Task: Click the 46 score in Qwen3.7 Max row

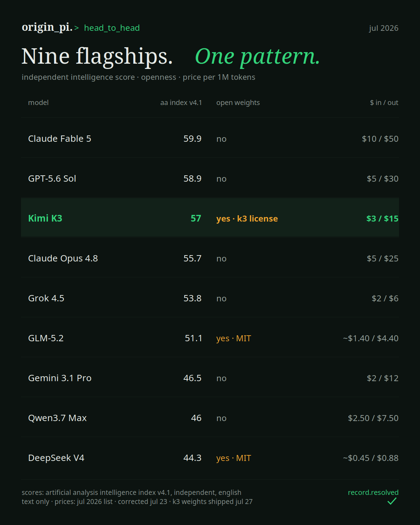Action: point(196,418)
